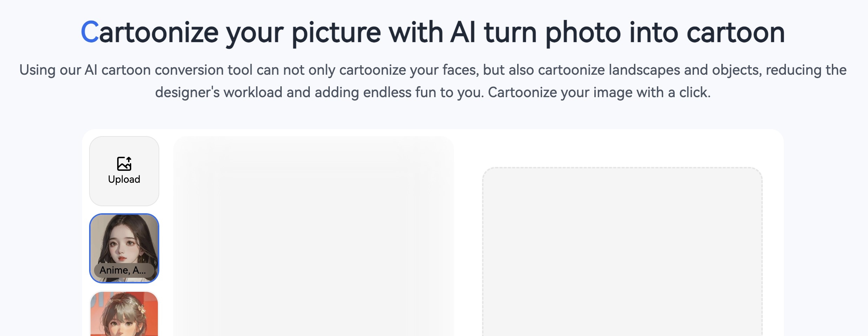Click the "Anime, A..." caption label
This screenshot has width=868, height=336.
(x=123, y=270)
